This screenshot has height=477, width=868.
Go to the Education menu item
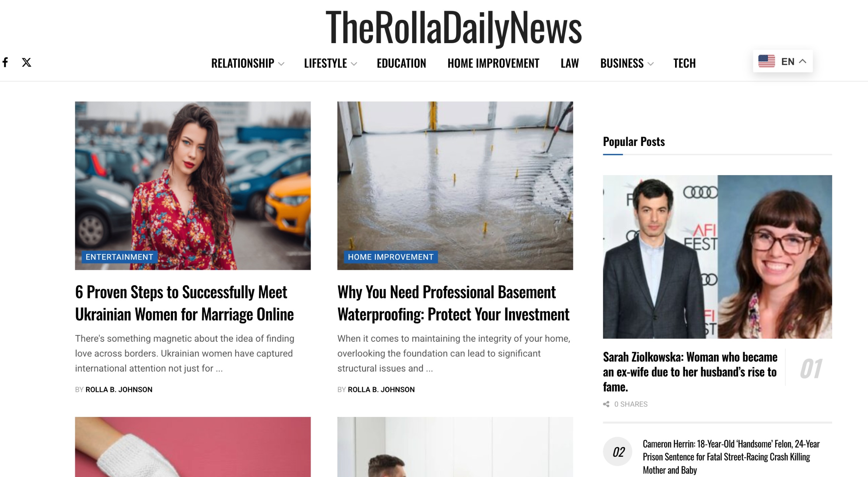tap(401, 63)
